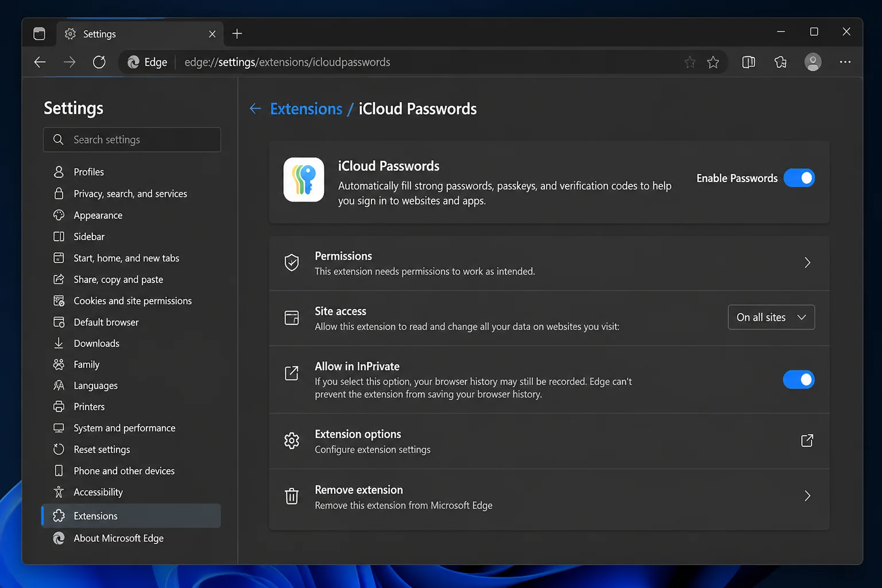882x588 pixels.
Task: Click the iCloud Passwords key app icon
Action: pos(304,180)
